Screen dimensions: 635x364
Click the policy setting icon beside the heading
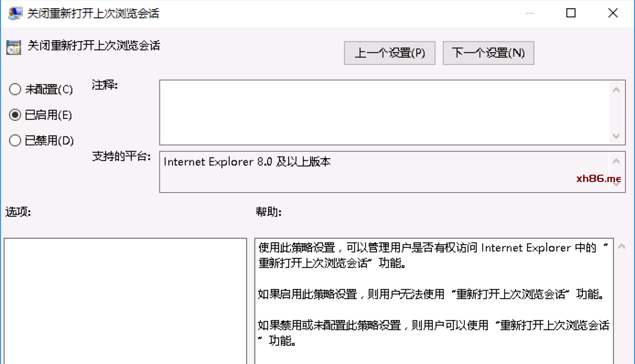coord(14,48)
